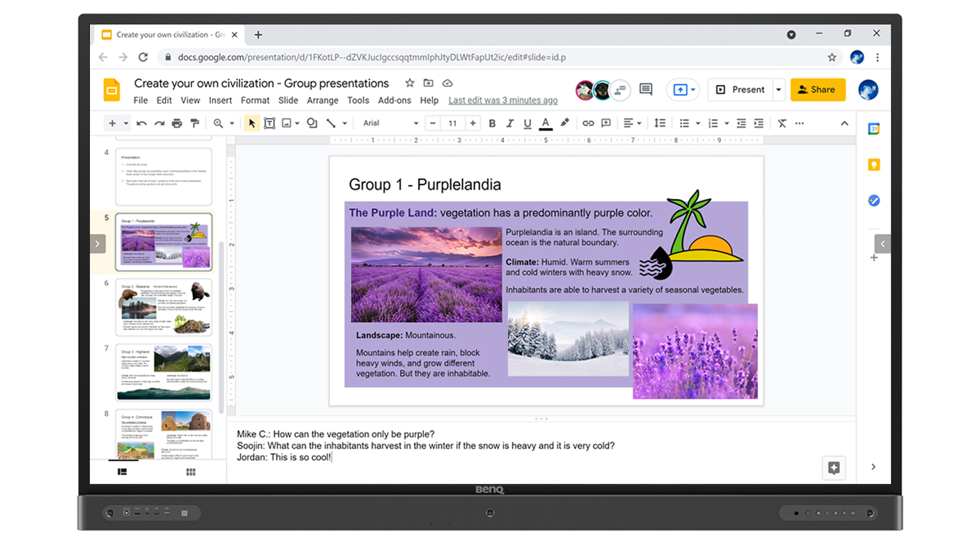Select the Shape tool
The height and width of the screenshot is (551, 980).
pyautogui.click(x=311, y=123)
